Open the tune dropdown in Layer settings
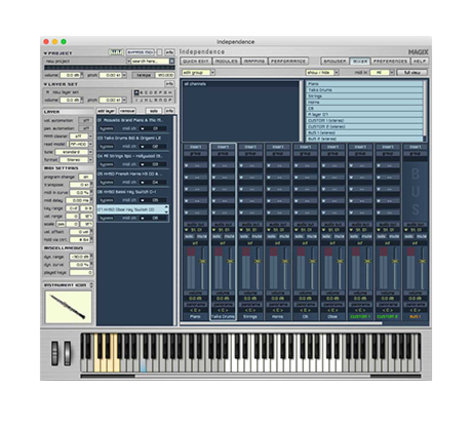The image size is (472, 427). click(73, 152)
